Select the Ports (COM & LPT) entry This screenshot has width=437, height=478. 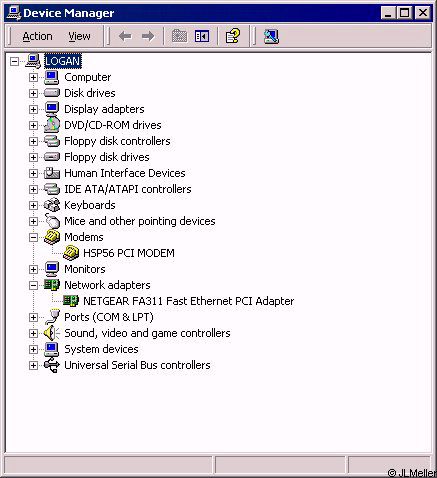(x=109, y=317)
